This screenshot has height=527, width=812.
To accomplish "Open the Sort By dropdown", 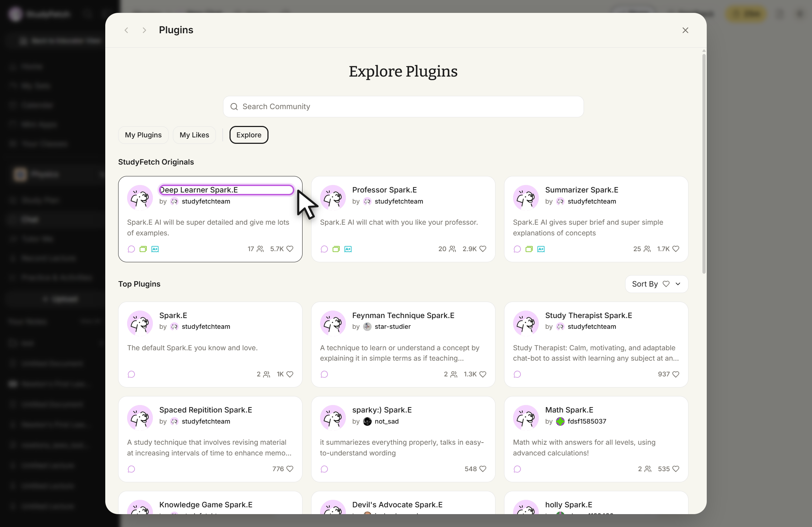I will click(657, 284).
